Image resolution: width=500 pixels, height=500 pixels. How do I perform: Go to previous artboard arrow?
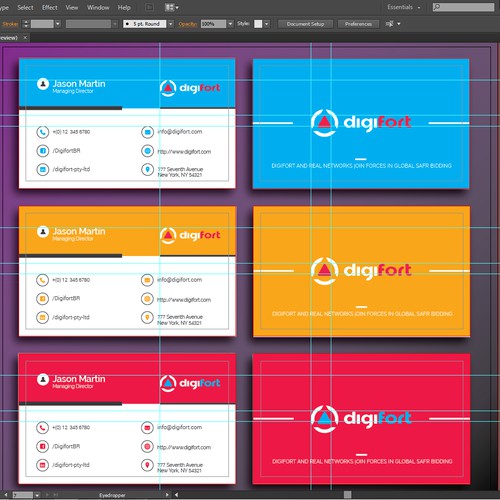(x=6, y=495)
